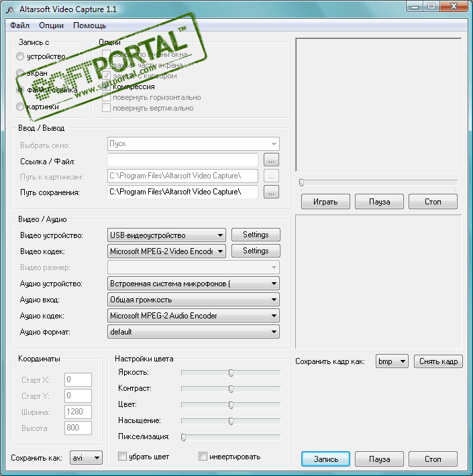Open the bmp frame format dropdown

(392, 361)
